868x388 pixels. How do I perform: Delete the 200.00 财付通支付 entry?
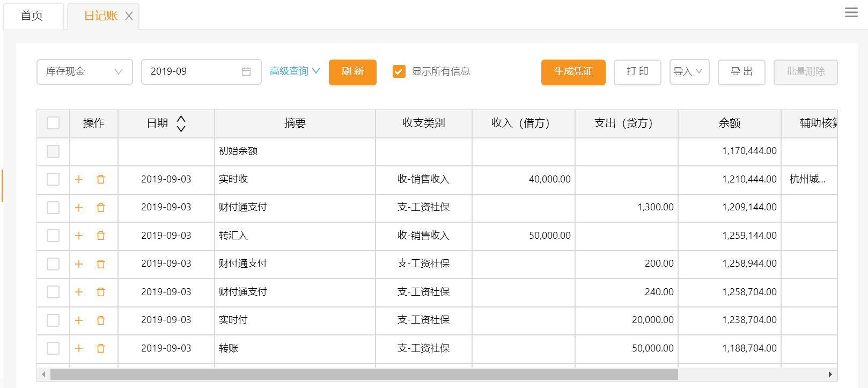[x=101, y=264]
